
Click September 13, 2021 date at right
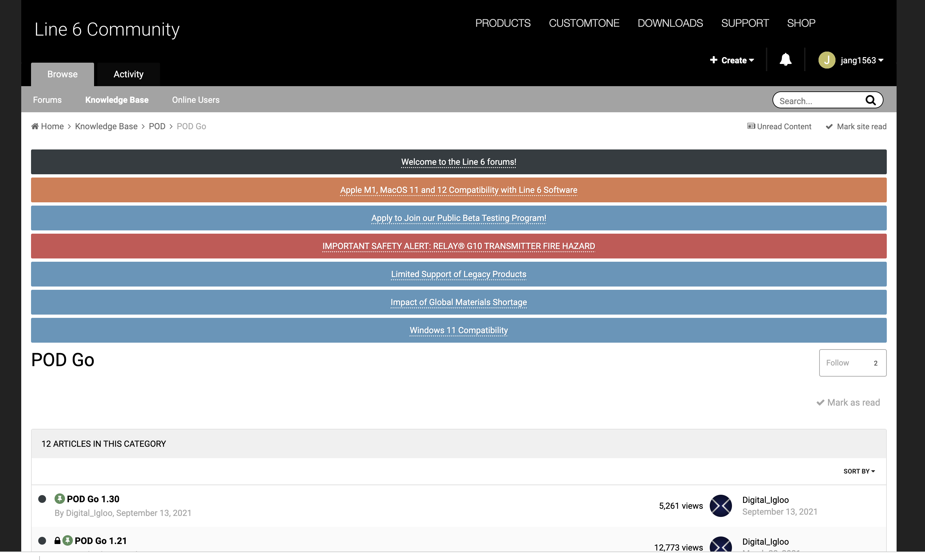780,512
